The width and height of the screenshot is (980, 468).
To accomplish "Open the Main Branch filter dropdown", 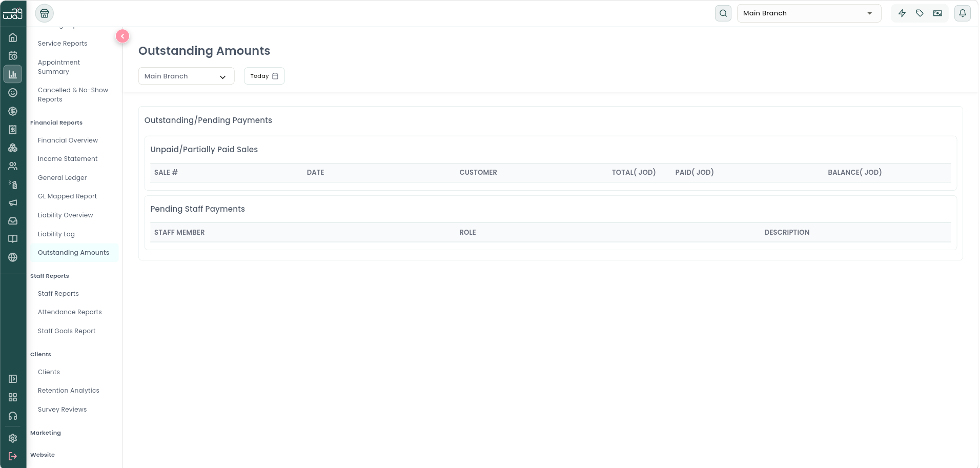I will pyautogui.click(x=186, y=76).
